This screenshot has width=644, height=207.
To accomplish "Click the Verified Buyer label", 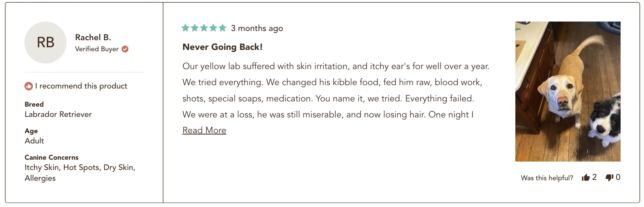I will pos(97,49).
